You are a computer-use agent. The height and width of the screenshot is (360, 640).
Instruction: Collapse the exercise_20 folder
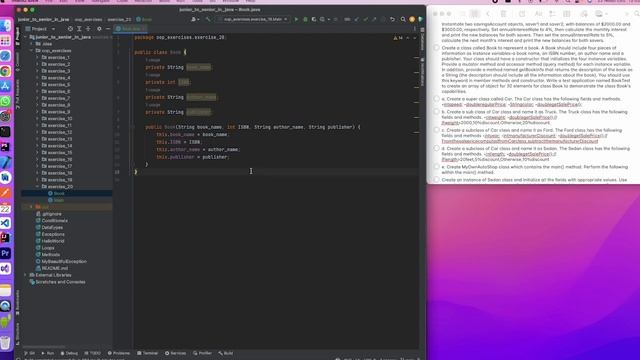pyautogui.click(x=38, y=187)
